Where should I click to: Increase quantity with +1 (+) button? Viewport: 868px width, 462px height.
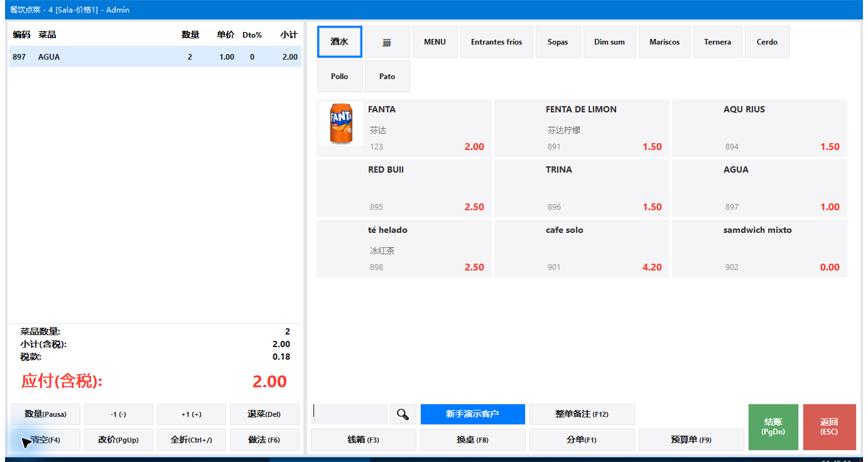(x=192, y=414)
